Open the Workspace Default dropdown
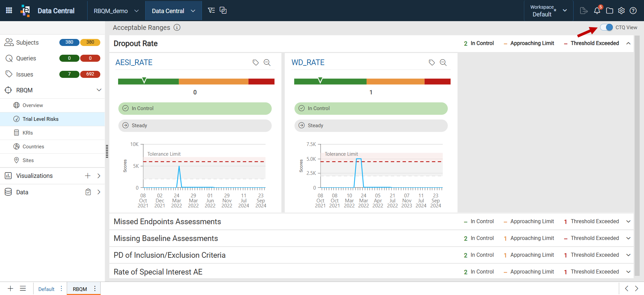644x295 pixels. click(549, 11)
